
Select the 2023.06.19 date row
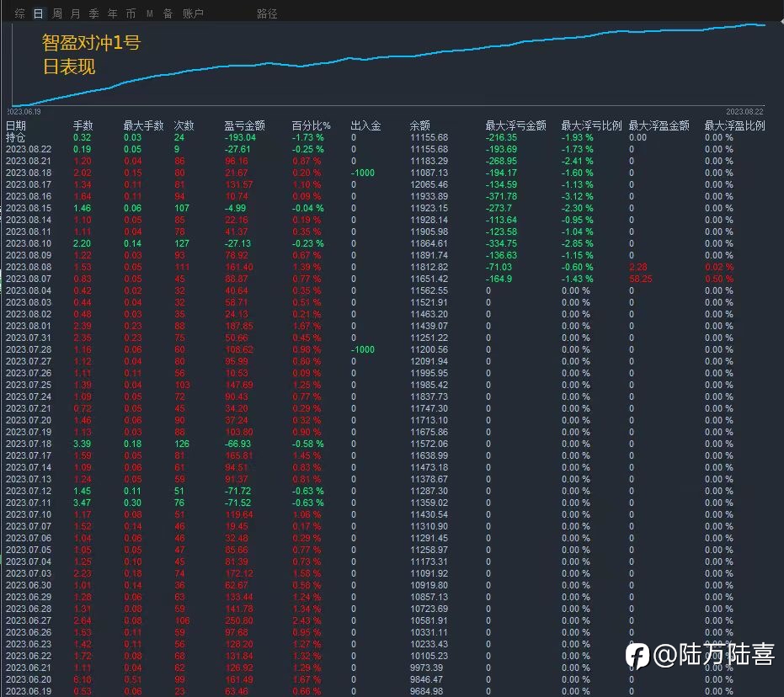pos(29,691)
